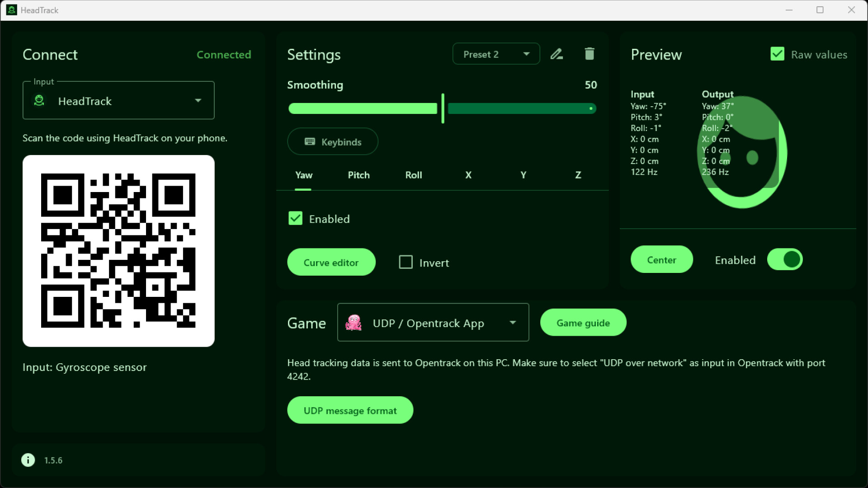Click the pink octopus Opentrack icon
This screenshot has height=488, width=868.
coord(354,323)
